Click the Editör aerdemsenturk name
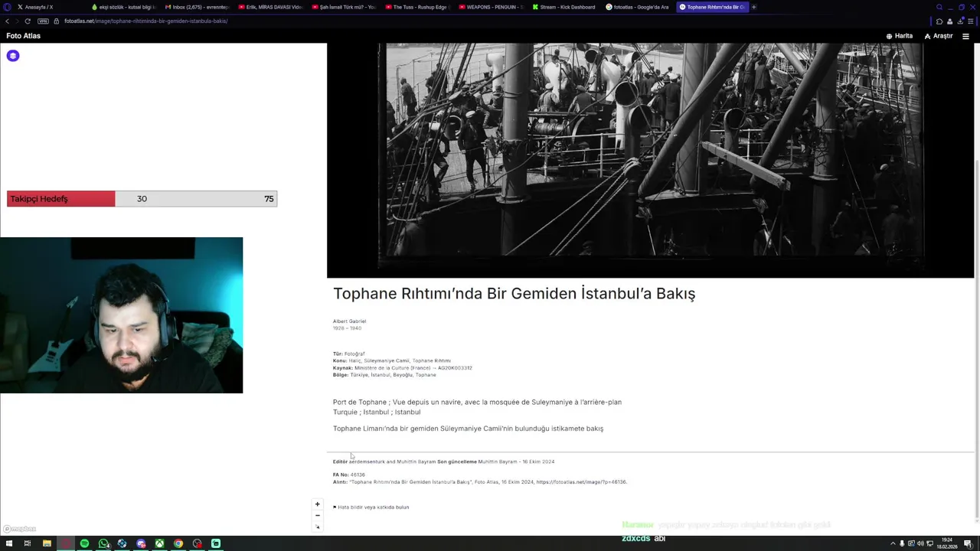Screen dimensions: 980x551 (x=367, y=462)
